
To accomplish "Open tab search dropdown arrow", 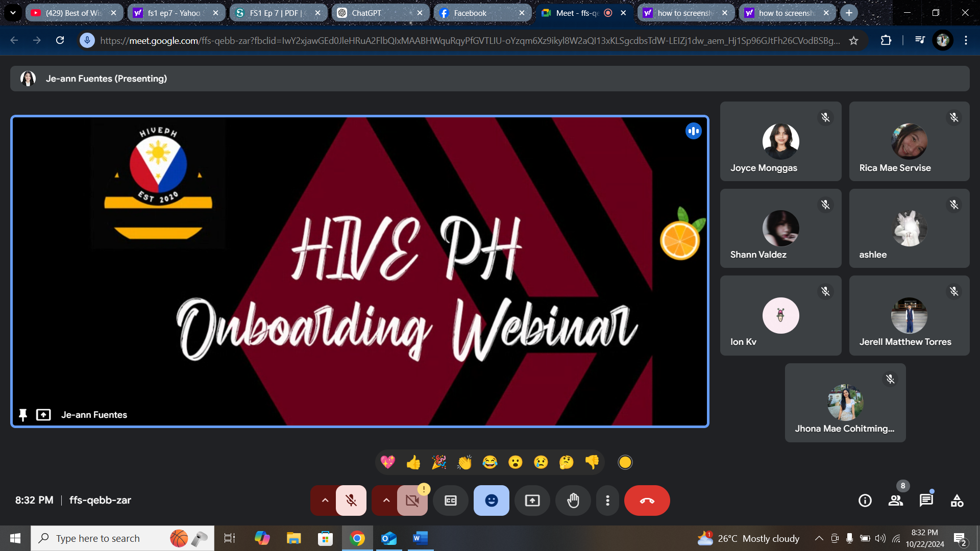I will [13, 13].
